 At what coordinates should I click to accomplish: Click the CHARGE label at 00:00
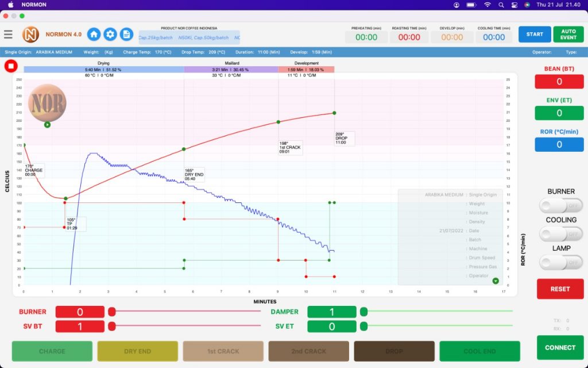[34, 170]
